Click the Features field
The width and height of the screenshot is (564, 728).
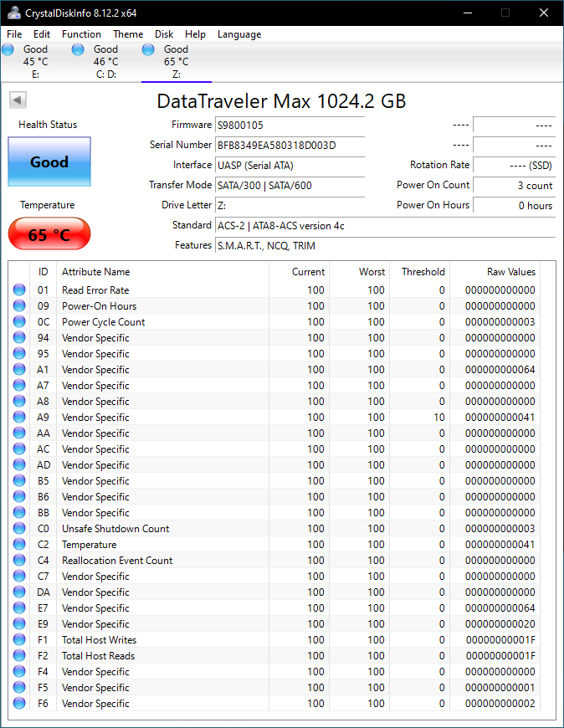pyautogui.click(x=385, y=246)
